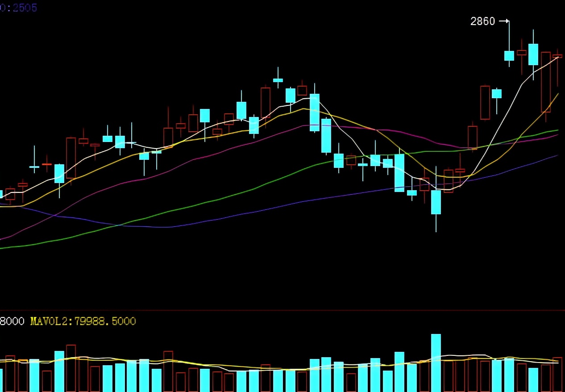The height and width of the screenshot is (392, 565).
Task: Click the cyan candlestick with the lowest wick
Action: coord(436,202)
